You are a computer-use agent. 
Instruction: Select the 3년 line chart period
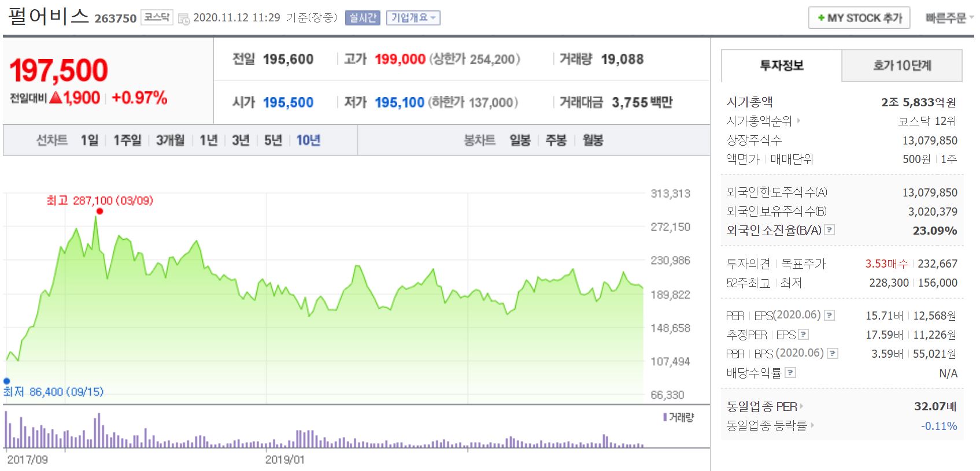(241, 140)
